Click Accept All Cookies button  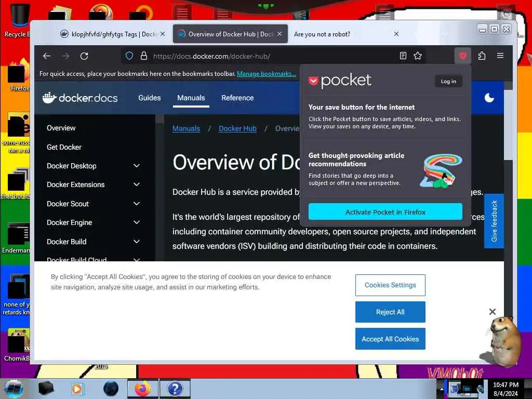click(390, 339)
